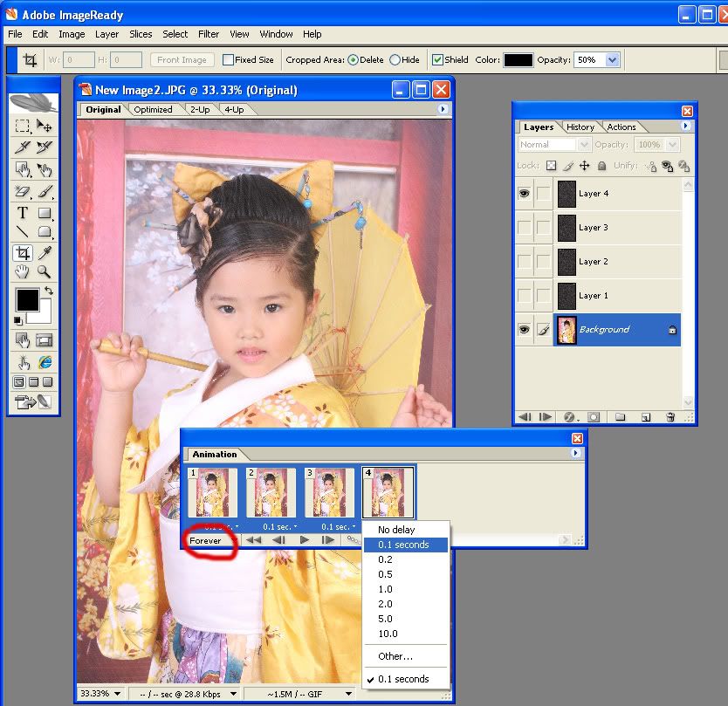Click the delete layer trash icon
Viewport: 728px width, 706px height.
[670, 417]
